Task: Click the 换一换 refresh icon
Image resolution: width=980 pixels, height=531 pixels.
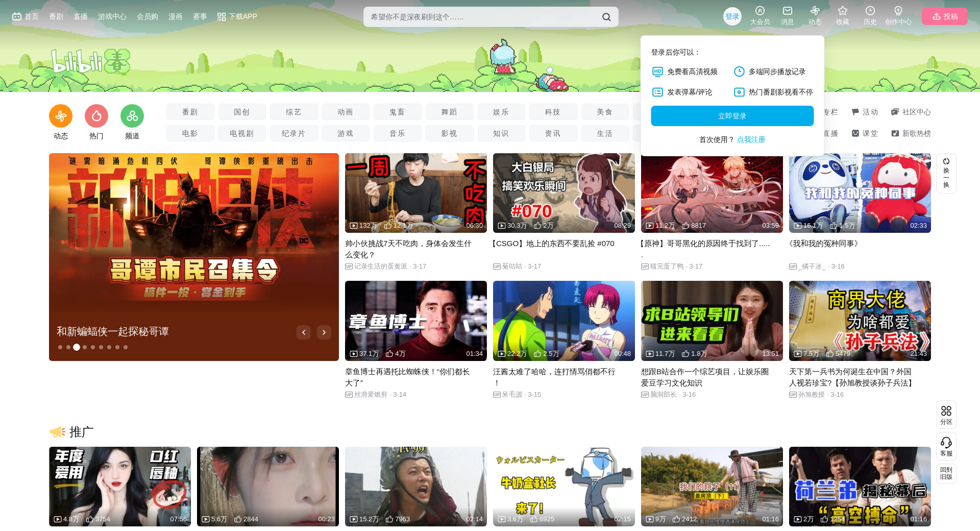Action: (946, 162)
